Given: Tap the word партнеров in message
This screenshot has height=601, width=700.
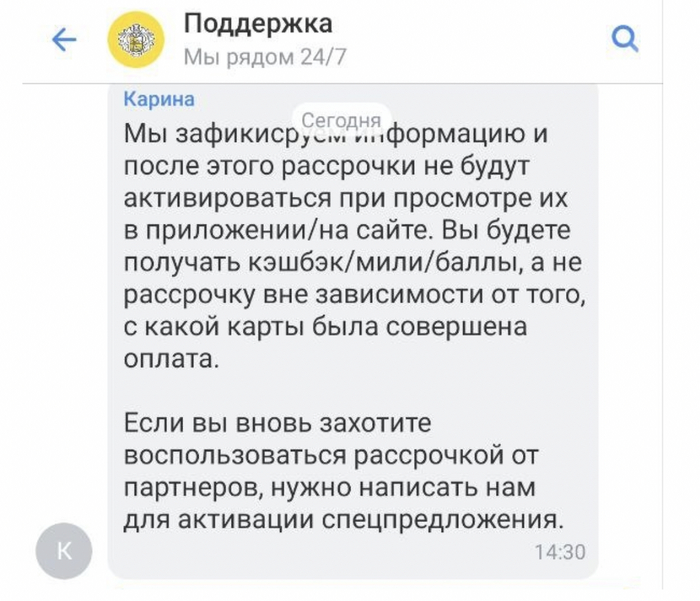Looking at the screenshot, I should click(198, 489).
